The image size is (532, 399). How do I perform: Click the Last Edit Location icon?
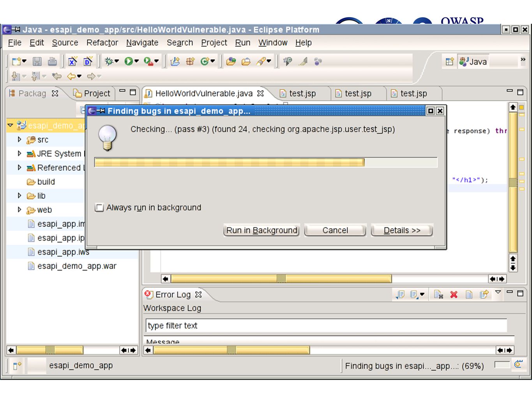[x=57, y=76]
